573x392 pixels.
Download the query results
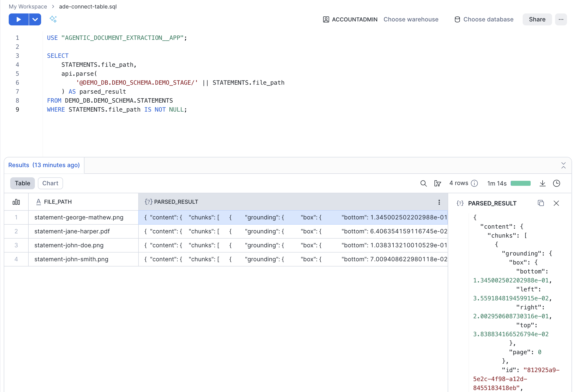pyautogui.click(x=543, y=183)
